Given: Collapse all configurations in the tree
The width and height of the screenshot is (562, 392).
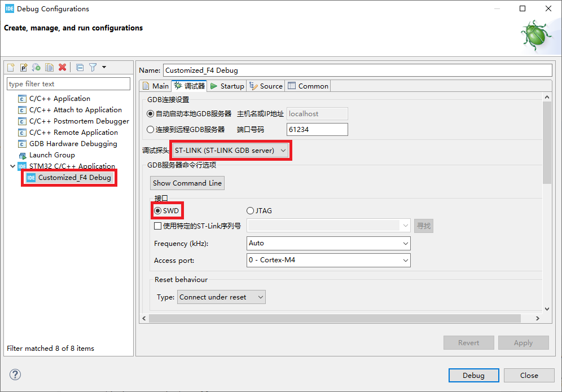Looking at the screenshot, I should point(80,67).
